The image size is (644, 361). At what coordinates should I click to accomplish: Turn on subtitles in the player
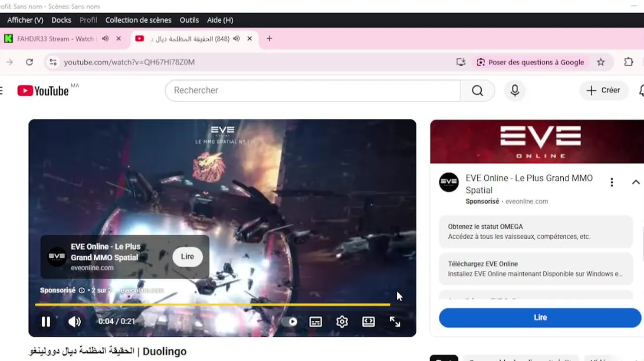315,322
